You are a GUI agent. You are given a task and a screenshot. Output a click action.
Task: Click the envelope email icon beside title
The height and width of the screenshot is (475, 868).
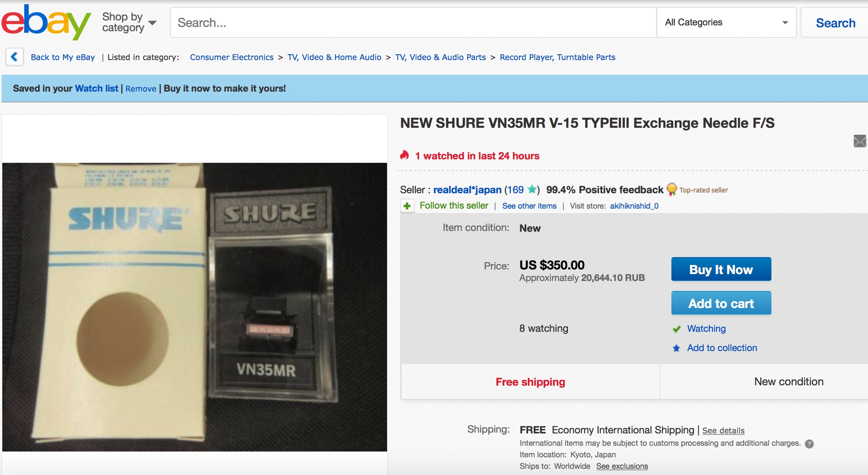click(x=860, y=141)
